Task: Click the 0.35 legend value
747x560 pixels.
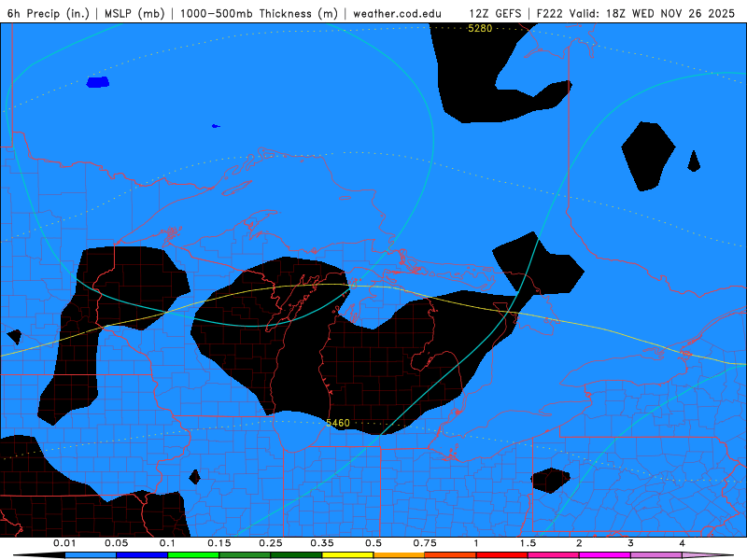Action: click(322, 543)
